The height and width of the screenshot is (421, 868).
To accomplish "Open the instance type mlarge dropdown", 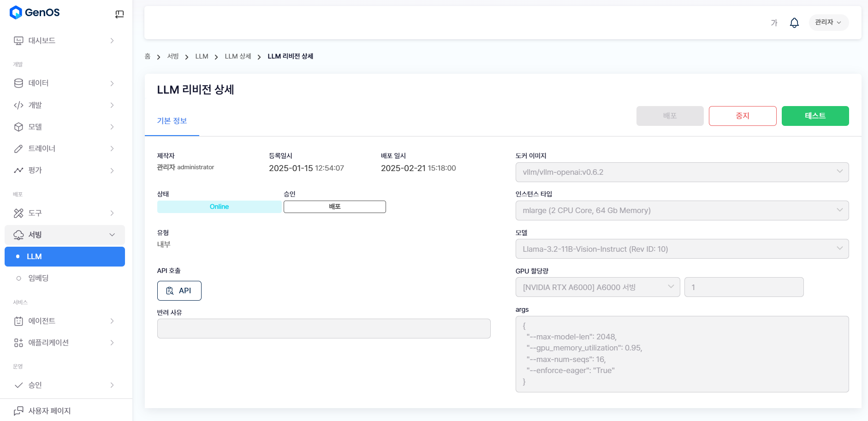I will click(x=682, y=210).
